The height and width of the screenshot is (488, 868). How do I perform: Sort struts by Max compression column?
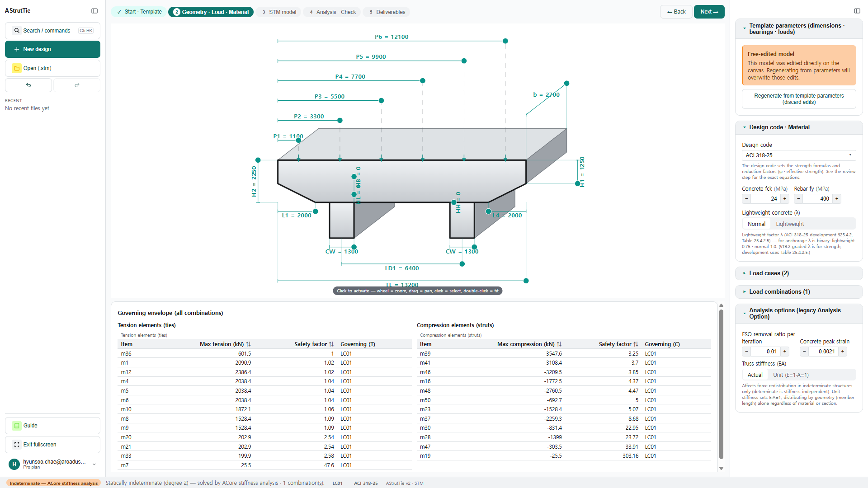click(x=559, y=344)
